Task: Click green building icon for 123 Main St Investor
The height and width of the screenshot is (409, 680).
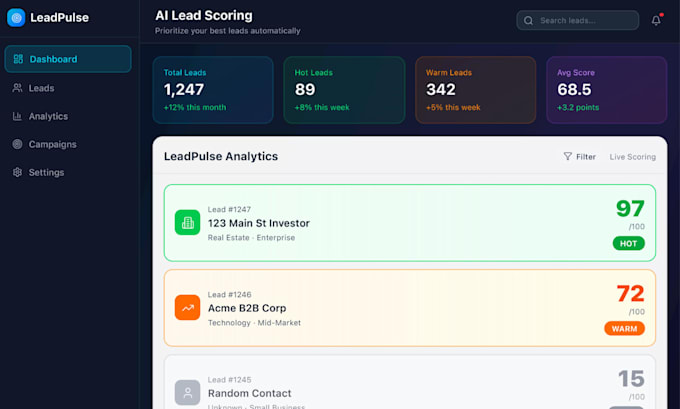Action: [187, 222]
